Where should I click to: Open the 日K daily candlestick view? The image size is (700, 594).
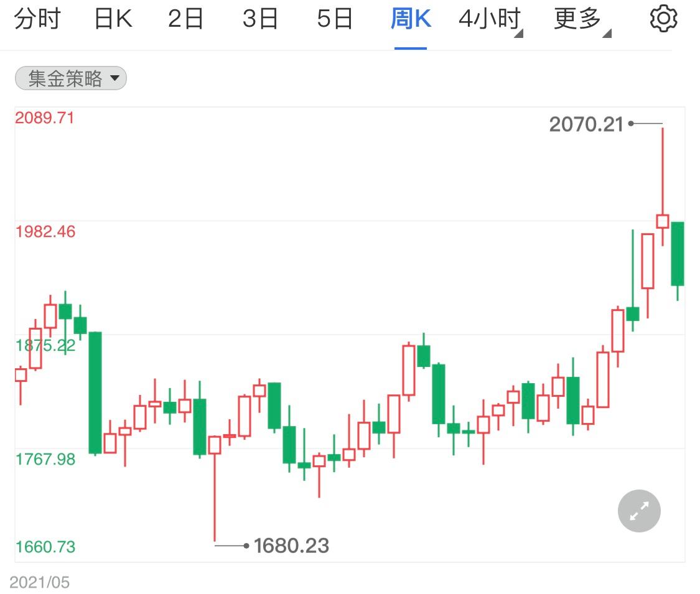[x=113, y=18]
